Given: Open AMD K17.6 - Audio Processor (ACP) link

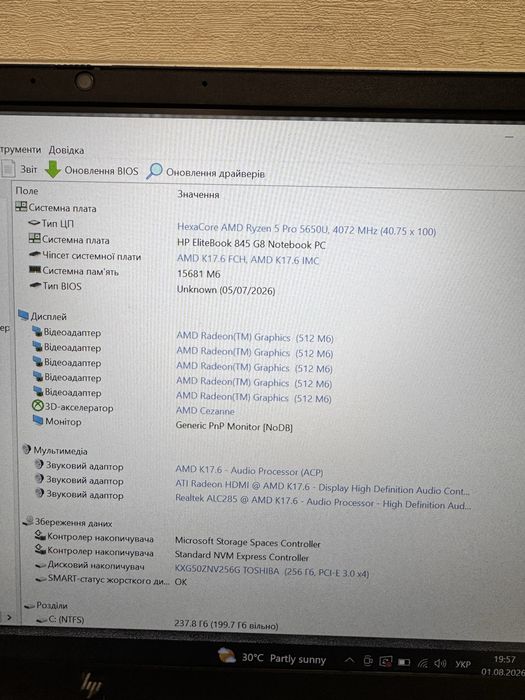Looking at the screenshot, I should pos(249,471).
